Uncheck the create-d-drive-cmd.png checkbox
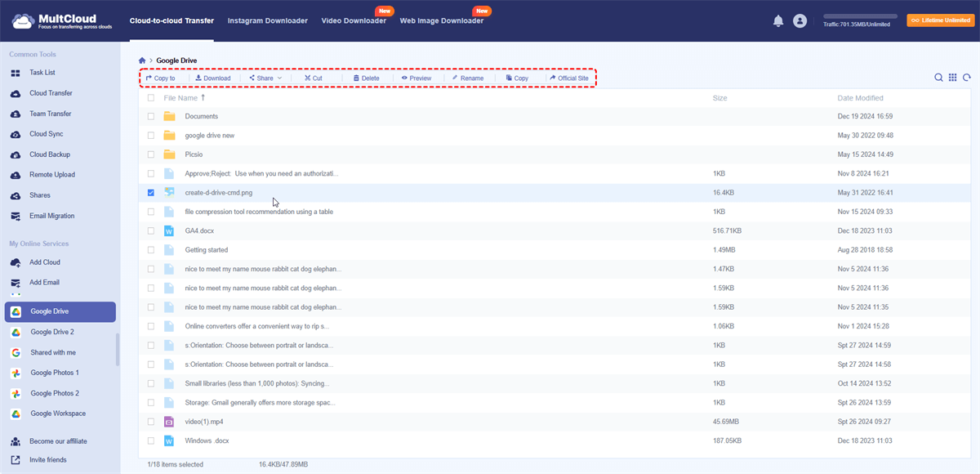Viewport: 980px width, 474px height. [151, 193]
